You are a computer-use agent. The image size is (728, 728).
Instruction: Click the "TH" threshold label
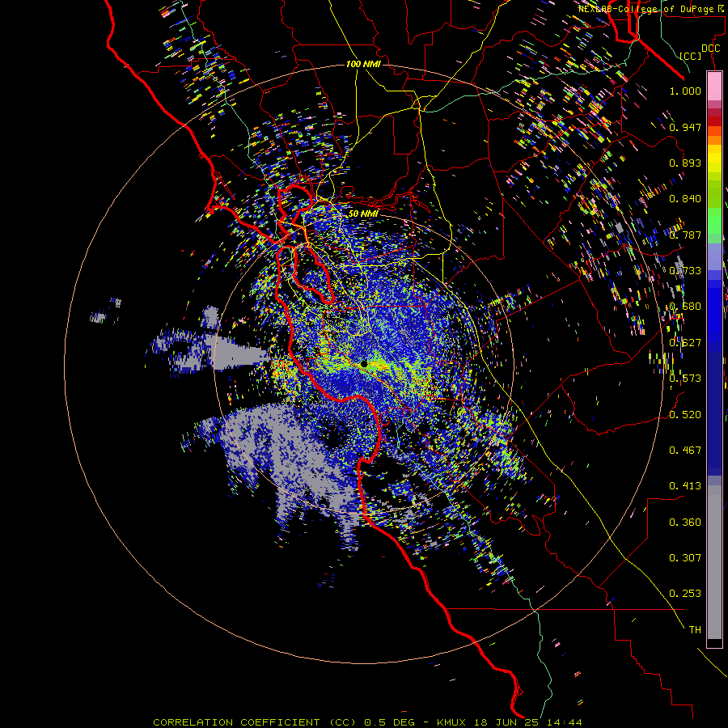coord(695,630)
